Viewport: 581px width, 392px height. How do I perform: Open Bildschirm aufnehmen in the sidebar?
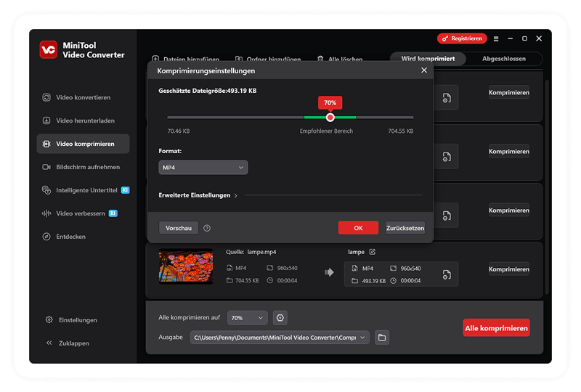(x=83, y=167)
